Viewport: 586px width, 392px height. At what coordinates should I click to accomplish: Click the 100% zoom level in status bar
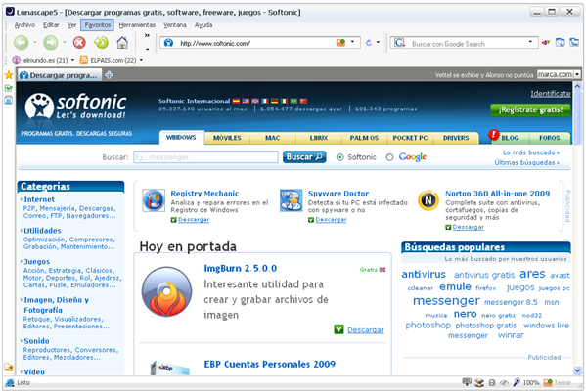click(530, 382)
